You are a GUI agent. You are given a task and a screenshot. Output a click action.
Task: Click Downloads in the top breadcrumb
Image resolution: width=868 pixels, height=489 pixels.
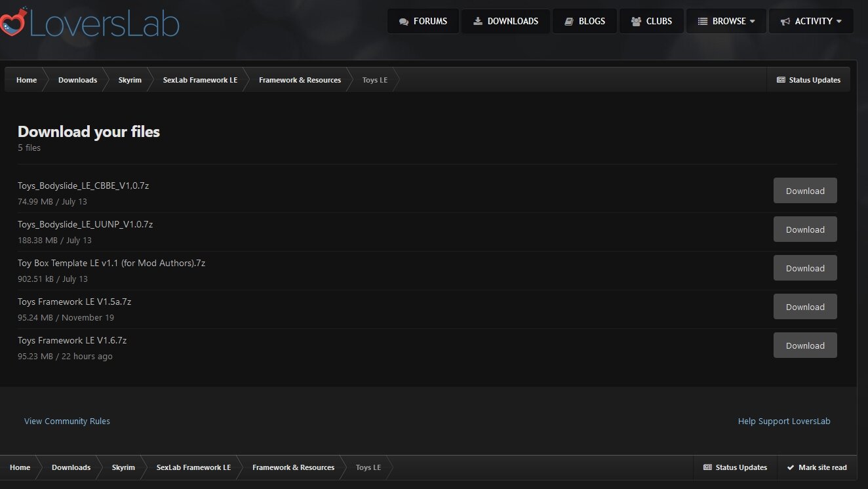[77, 80]
